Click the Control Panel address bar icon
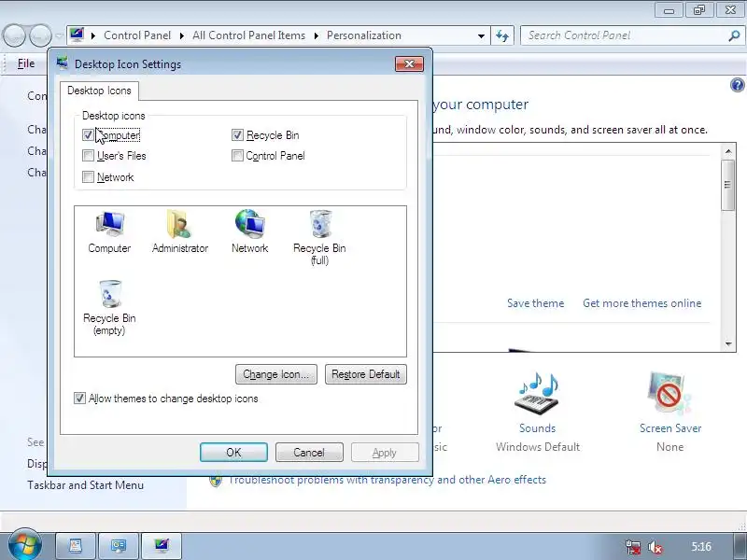The image size is (747, 560). tap(77, 35)
